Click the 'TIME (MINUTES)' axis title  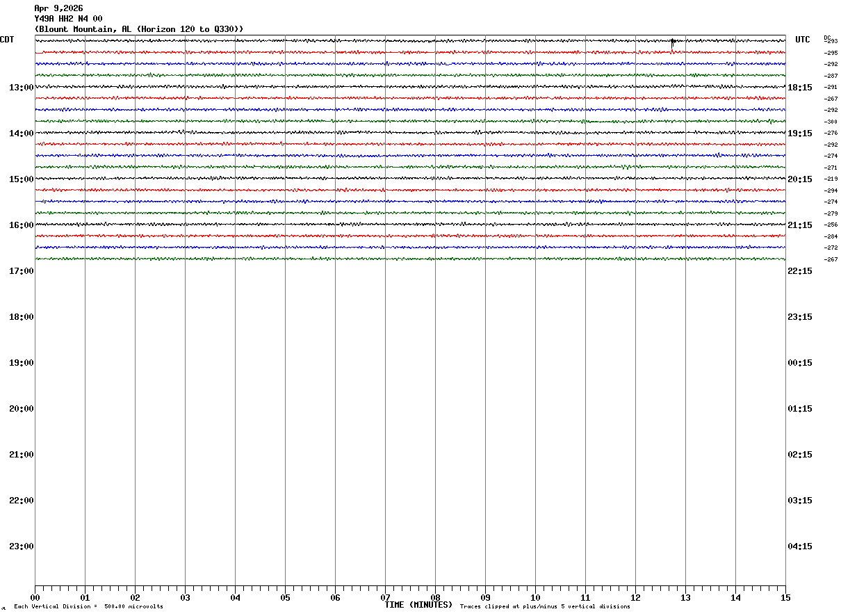418,605
